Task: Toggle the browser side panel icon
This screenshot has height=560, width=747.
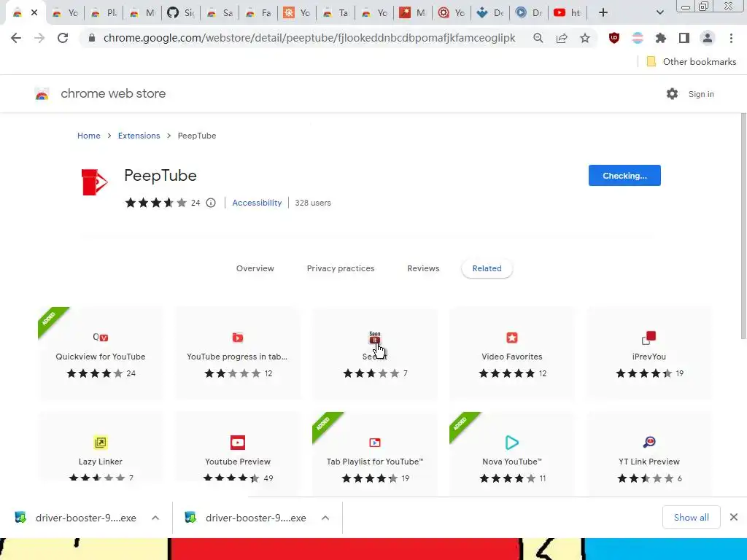Action: [684, 38]
